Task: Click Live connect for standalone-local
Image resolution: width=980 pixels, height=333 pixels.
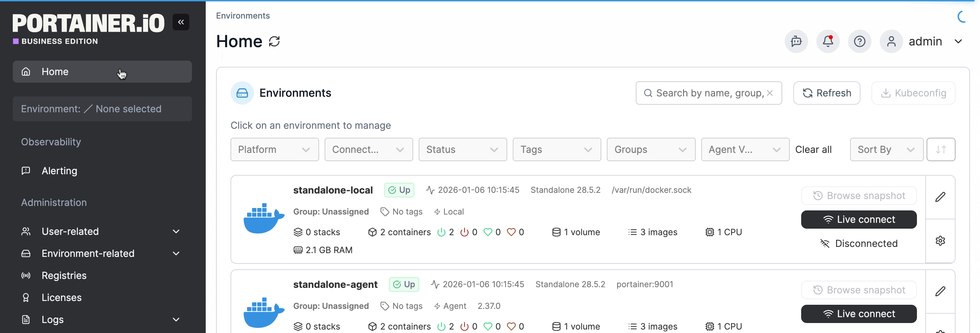Action: pos(858,220)
